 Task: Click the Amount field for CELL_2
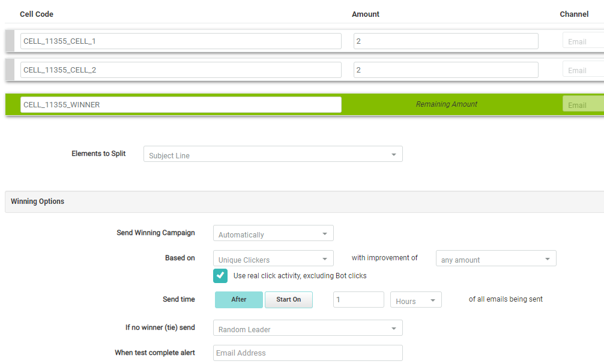tap(445, 70)
